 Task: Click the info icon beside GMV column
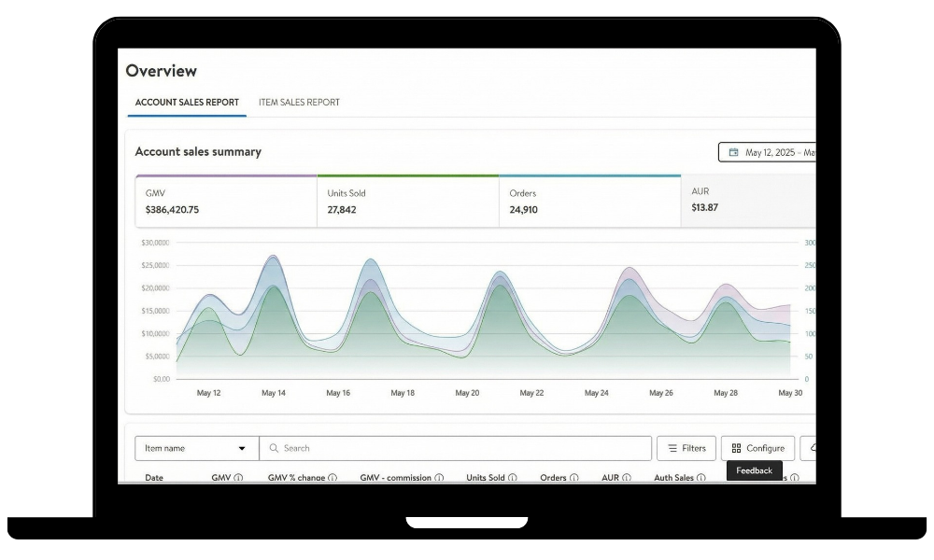[238, 478]
